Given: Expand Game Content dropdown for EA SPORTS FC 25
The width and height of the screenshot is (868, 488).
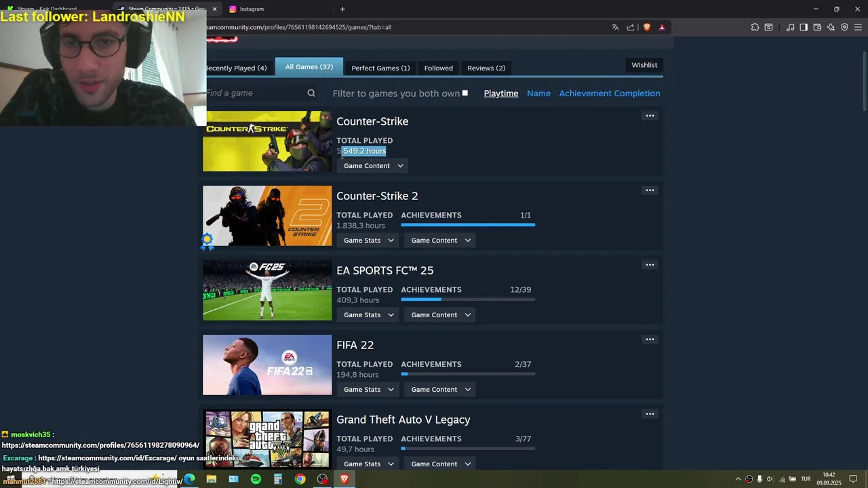Looking at the screenshot, I should tap(440, 314).
